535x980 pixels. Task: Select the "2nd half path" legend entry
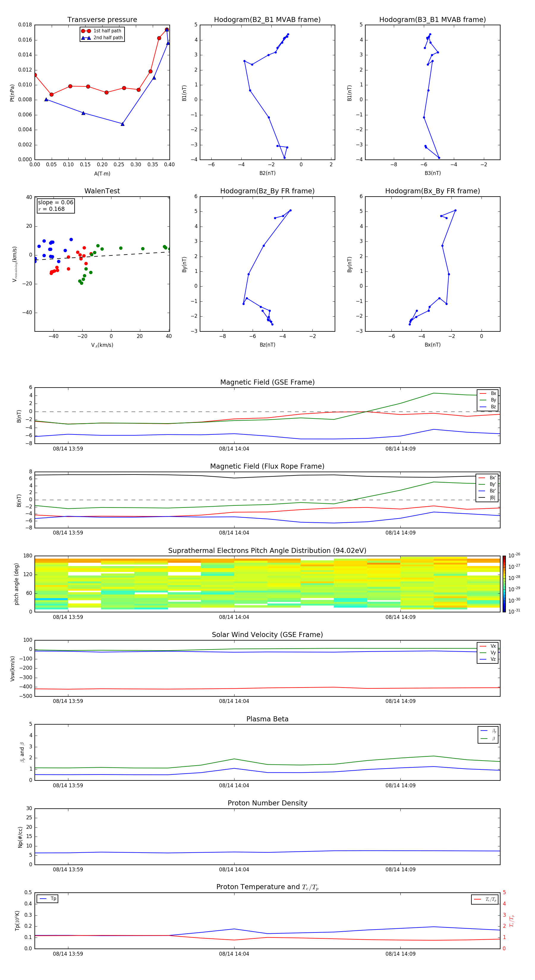click(102, 38)
